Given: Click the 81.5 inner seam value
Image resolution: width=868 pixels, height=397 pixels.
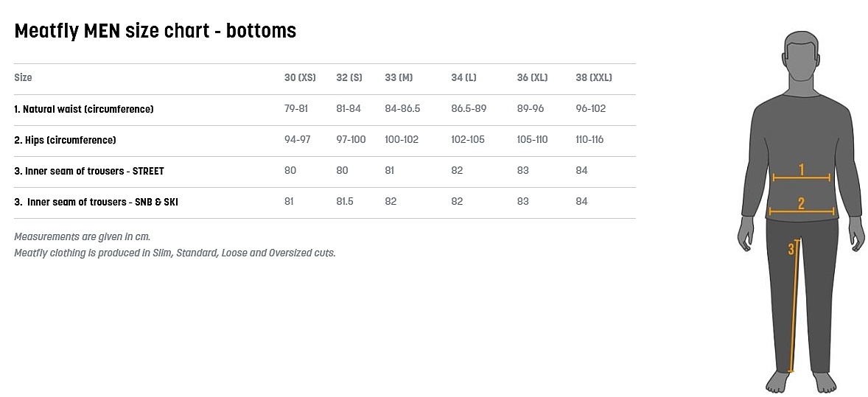Looking at the screenshot, I should click(x=345, y=202).
